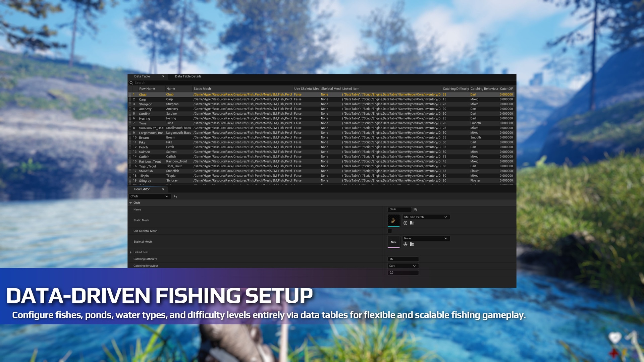Click the search magnifier icon in Data Table
The image size is (644, 362).
pyautogui.click(x=131, y=83)
